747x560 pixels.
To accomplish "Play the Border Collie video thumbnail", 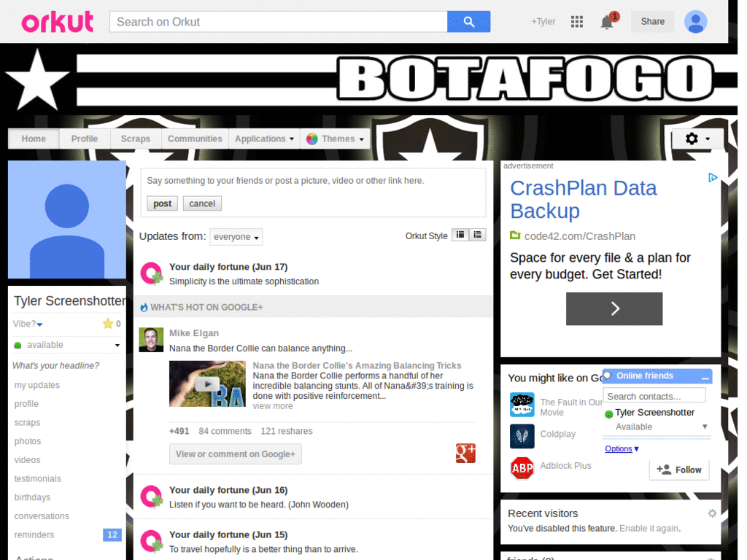I will tap(207, 384).
